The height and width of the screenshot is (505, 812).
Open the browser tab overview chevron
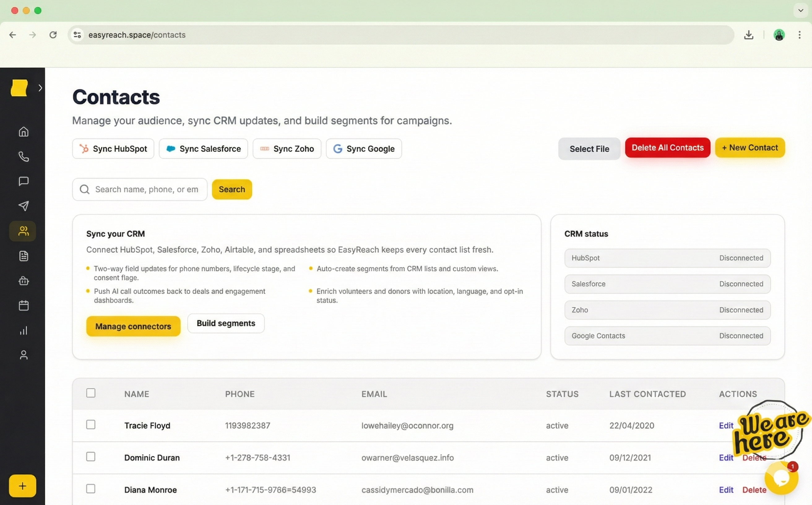click(800, 10)
